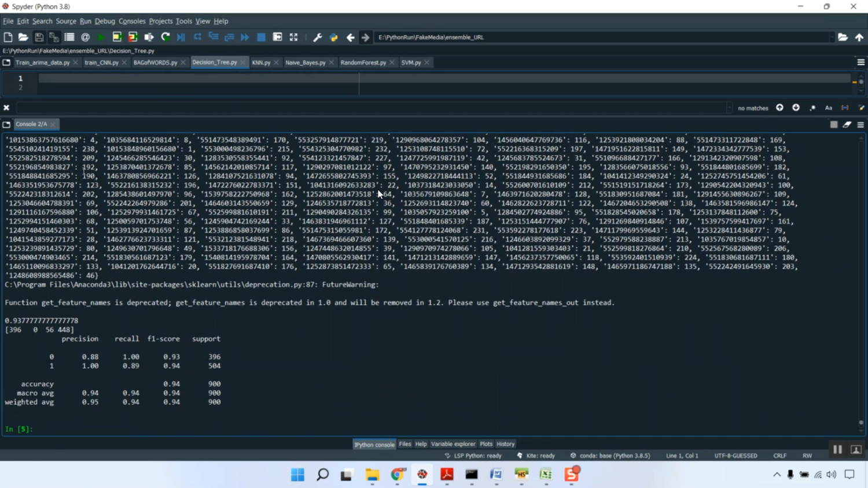
Task: Open the Preferences wrench icon
Action: coord(317,37)
